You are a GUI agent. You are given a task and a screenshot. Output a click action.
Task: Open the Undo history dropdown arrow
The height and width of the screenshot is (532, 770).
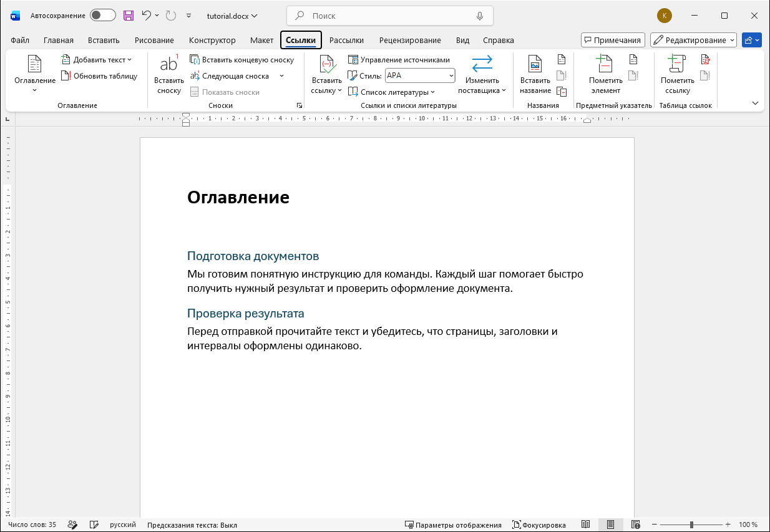coord(157,16)
